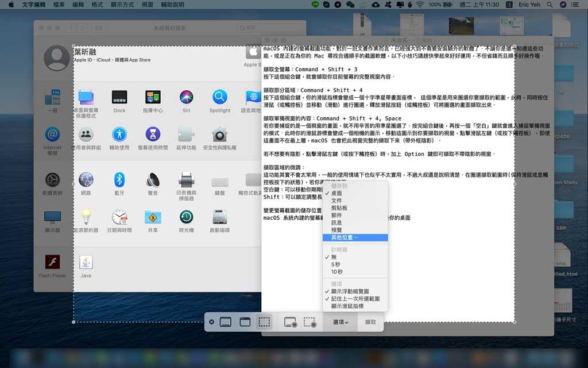This screenshot has height=368, width=588.
Task: Select the capture selected window tool
Action: point(245,322)
